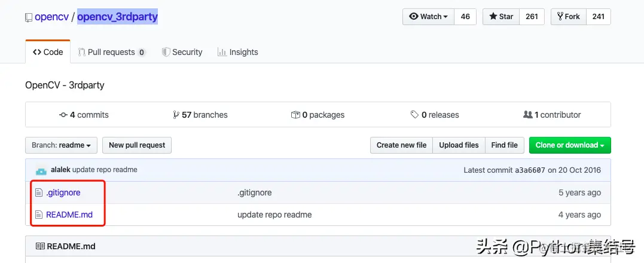Open the '.gitignore' commit message link

tap(255, 192)
